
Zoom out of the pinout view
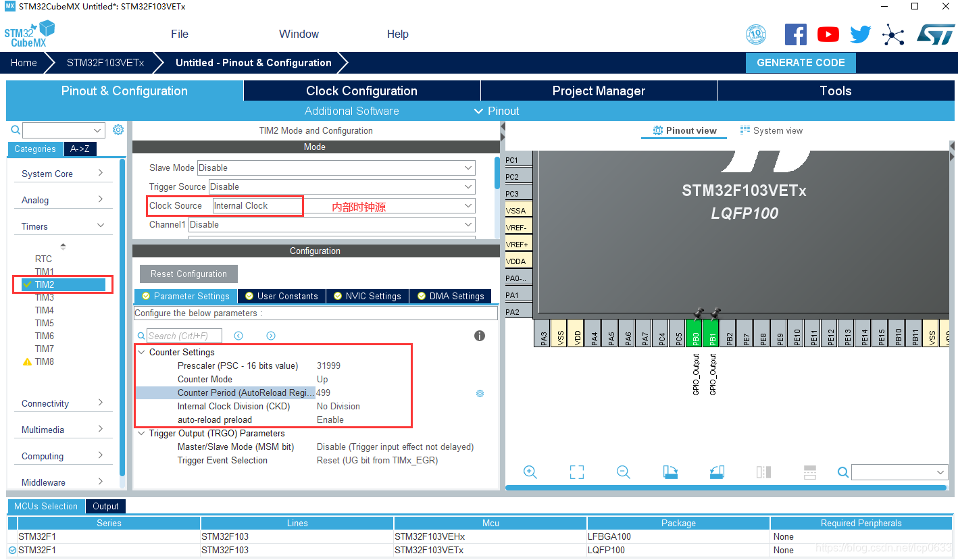coord(623,472)
